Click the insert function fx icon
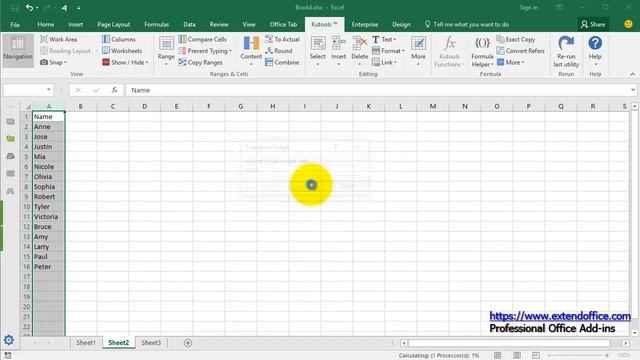The image size is (640, 360). click(114, 90)
